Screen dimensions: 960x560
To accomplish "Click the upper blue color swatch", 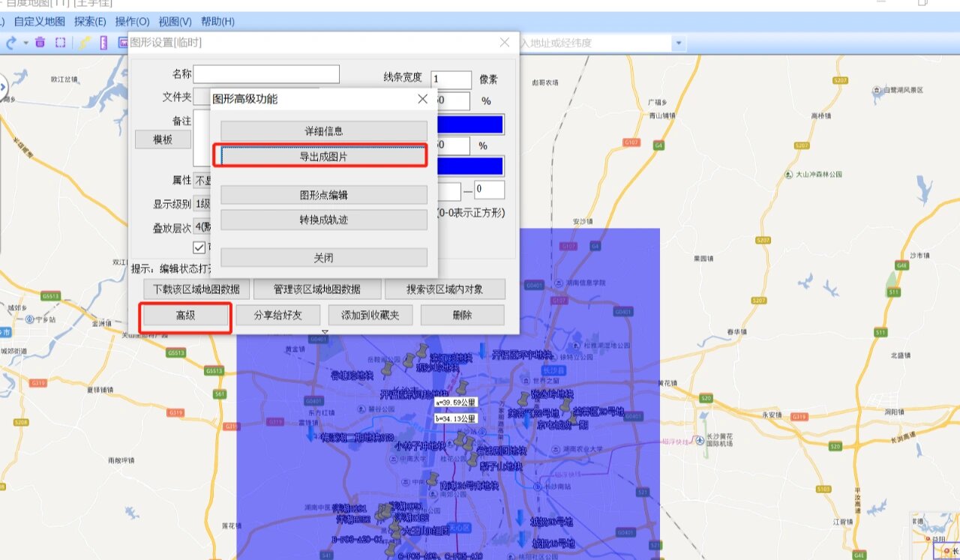I will coord(469,124).
